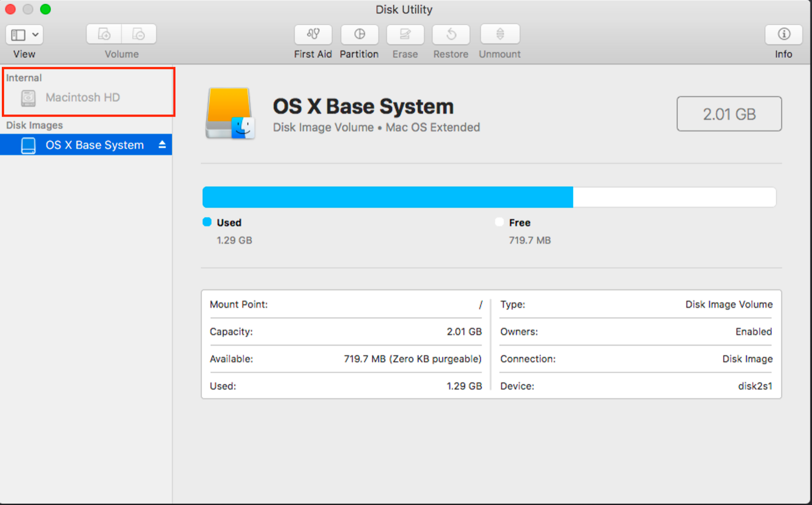Image resolution: width=812 pixels, height=505 pixels.
Task: Select OS X Base System in sidebar
Action: click(94, 145)
